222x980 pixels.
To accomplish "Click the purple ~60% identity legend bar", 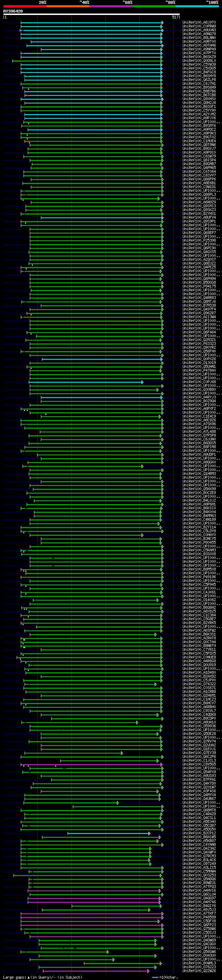I will (111, 6).
